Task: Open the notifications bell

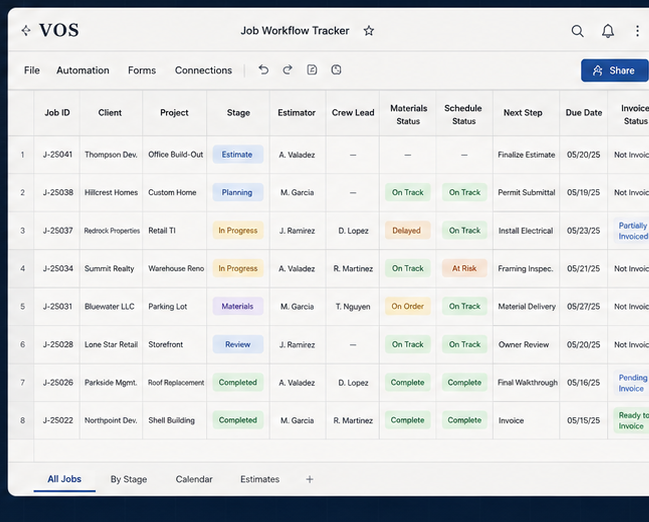Action: [x=608, y=31]
